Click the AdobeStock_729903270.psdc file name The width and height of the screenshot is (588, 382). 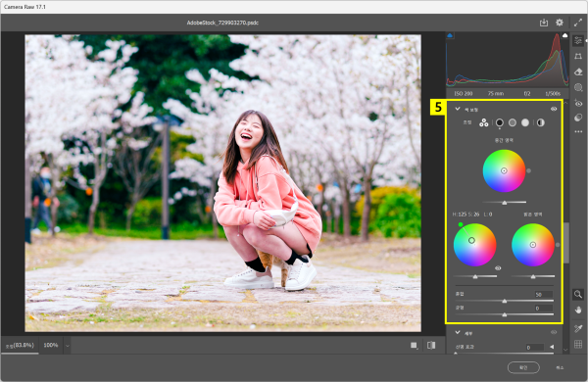click(222, 23)
